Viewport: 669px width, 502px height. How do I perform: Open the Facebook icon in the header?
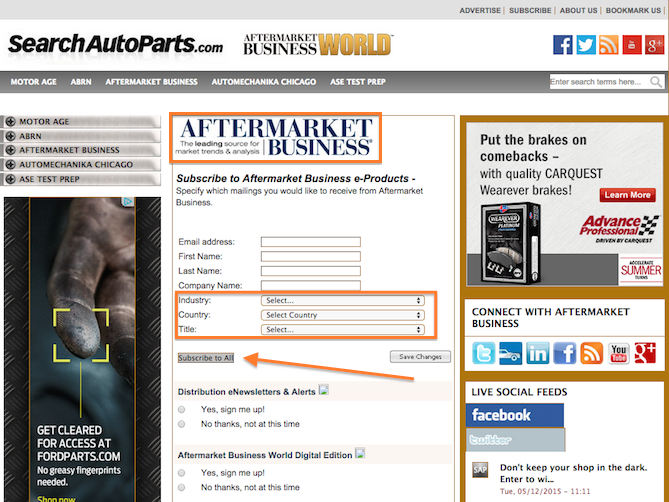point(563,45)
